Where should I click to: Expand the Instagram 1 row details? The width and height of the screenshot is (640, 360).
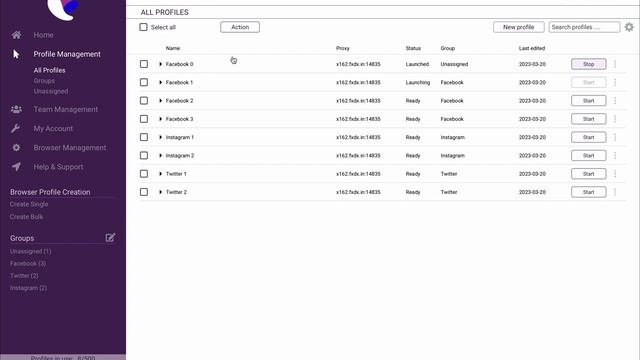tap(160, 137)
